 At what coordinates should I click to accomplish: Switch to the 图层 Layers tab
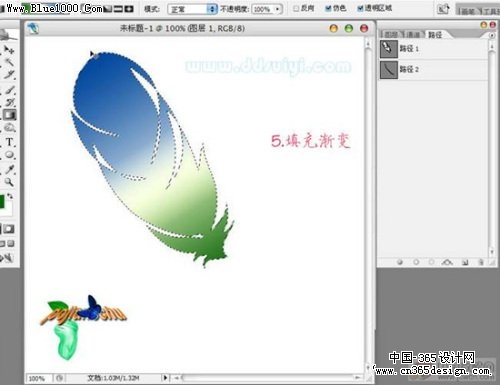click(391, 34)
